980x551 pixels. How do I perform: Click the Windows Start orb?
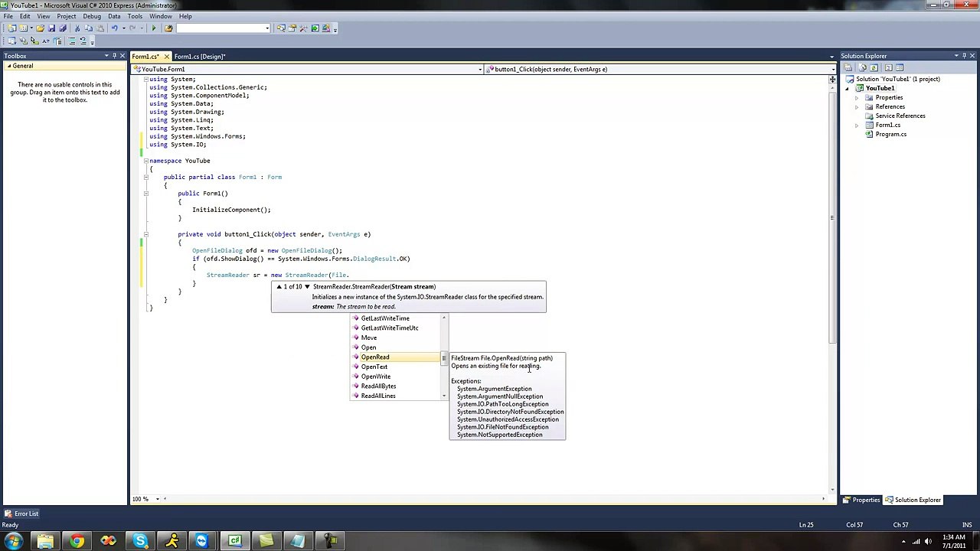click(14, 541)
